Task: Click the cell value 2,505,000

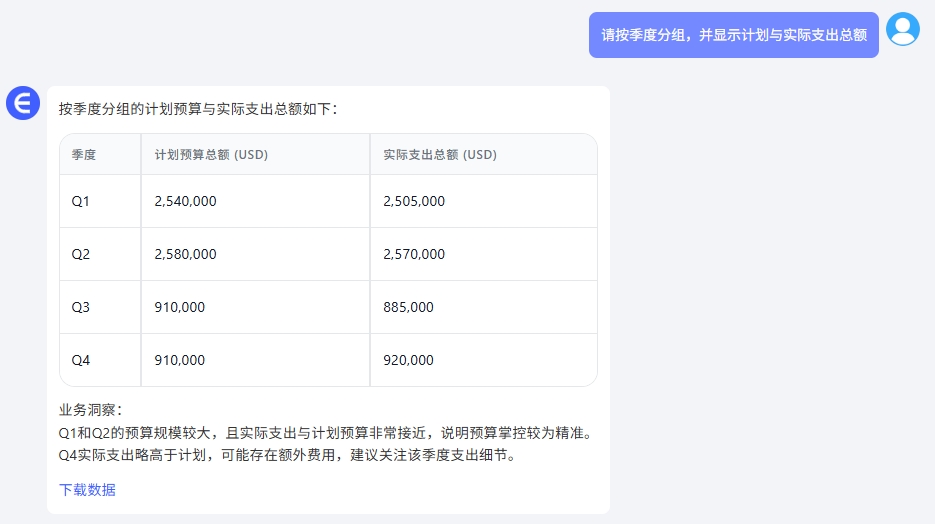Action: tap(414, 201)
